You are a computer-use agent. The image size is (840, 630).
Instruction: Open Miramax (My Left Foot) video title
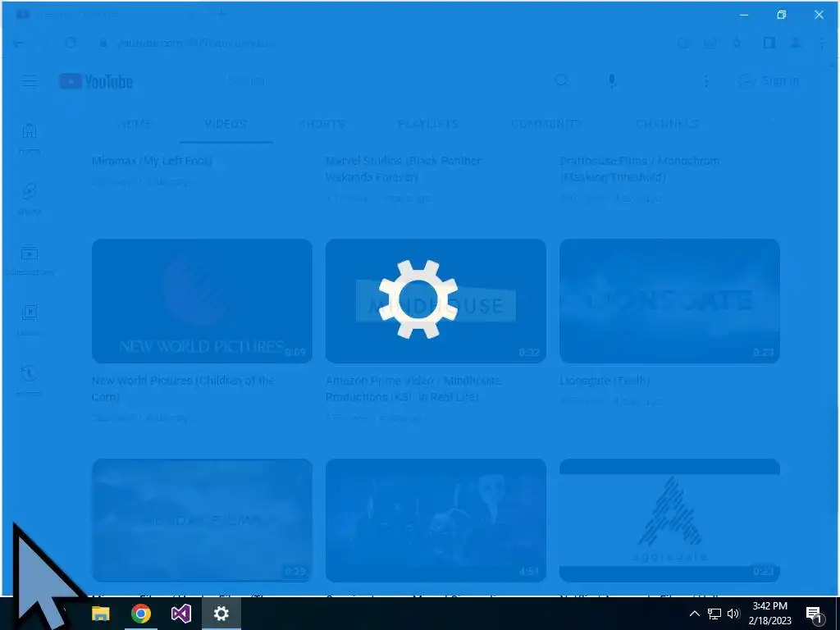tap(152, 161)
